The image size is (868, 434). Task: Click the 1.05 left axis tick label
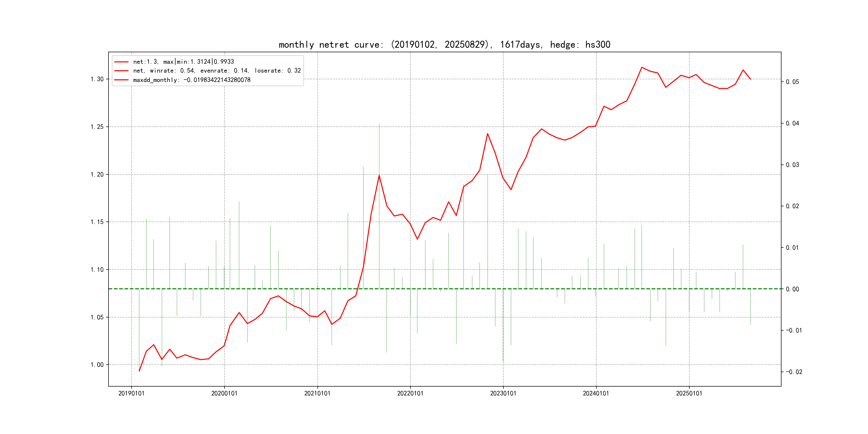pos(97,317)
